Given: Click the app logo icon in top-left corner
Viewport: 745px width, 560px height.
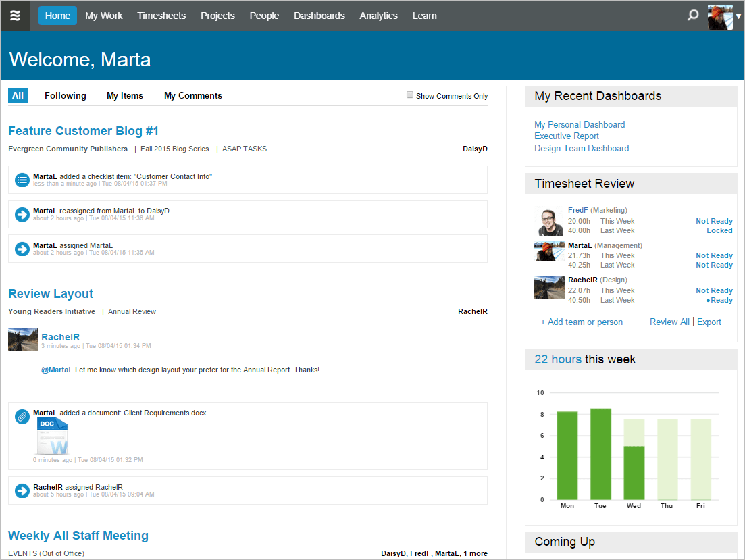Looking at the screenshot, I should coord(15,16).
